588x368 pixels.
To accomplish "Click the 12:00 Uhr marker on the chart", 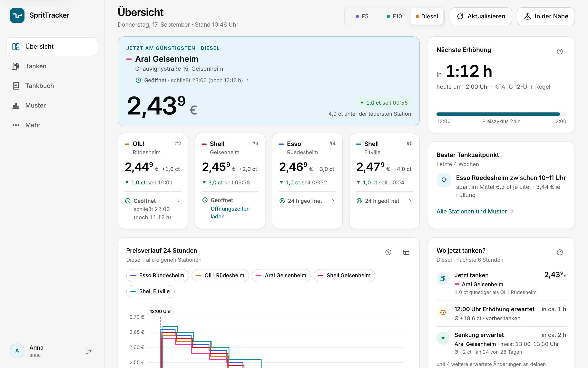I will [160, 311].
